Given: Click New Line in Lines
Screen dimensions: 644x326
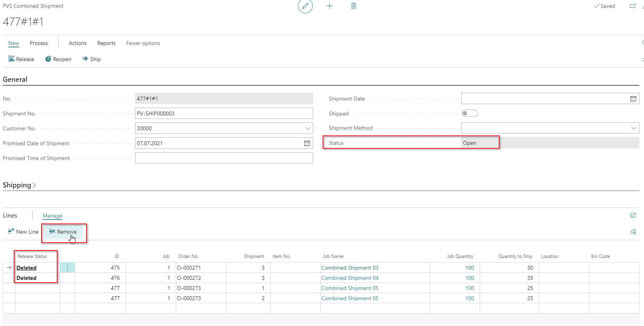Looking at the screenshot, I should (x=23, y=232).
